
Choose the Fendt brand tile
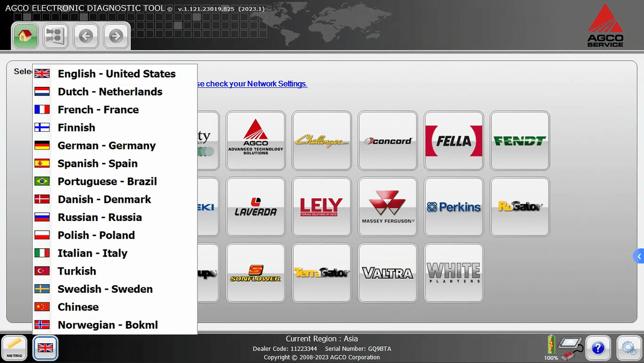pyautogui.click(x=519, y=140)
